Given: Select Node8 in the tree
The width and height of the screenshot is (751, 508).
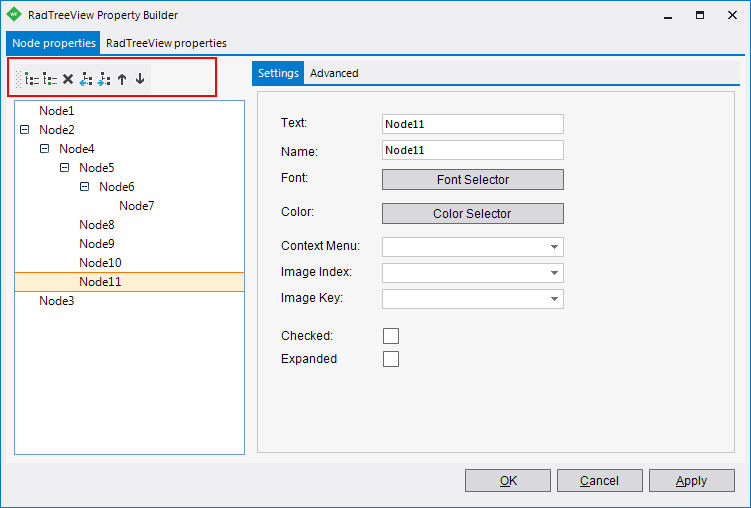Looking at the screenshot, I should 97,225.
